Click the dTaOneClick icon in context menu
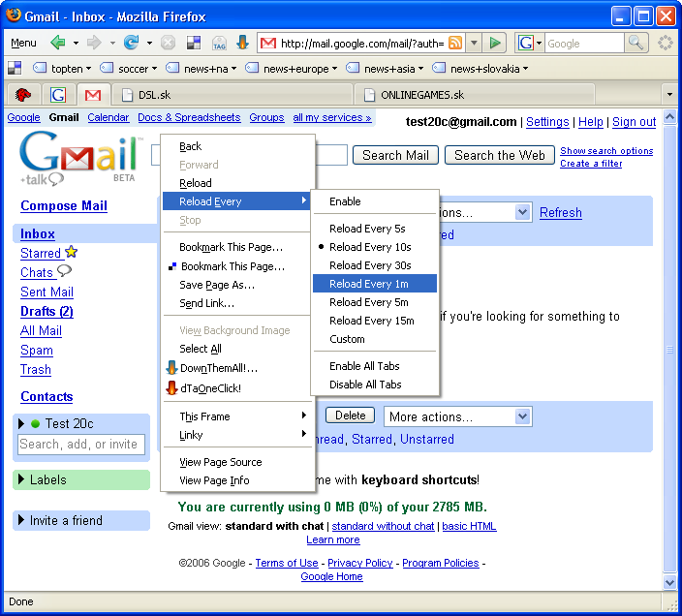This screenshot has width=682, height=616. tap(171, 387)
